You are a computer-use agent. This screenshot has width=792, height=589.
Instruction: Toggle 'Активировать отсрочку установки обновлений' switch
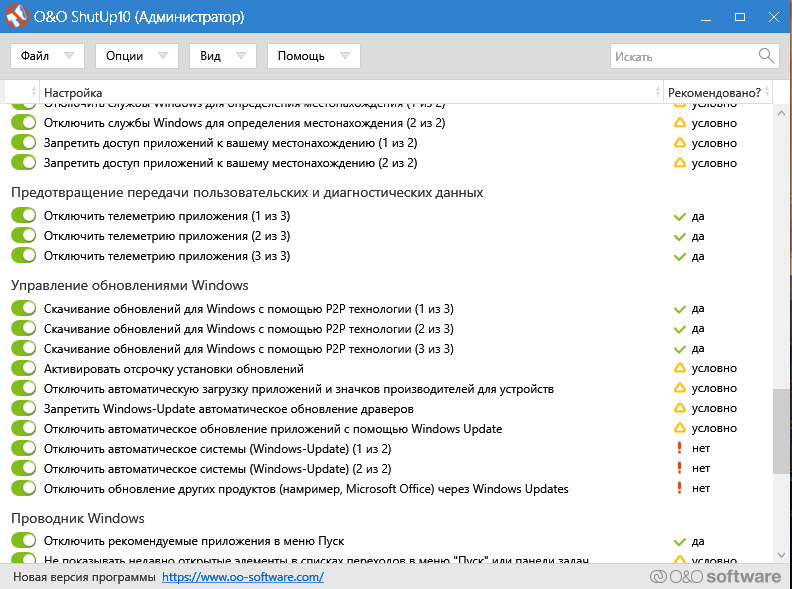tap(24, 369)
